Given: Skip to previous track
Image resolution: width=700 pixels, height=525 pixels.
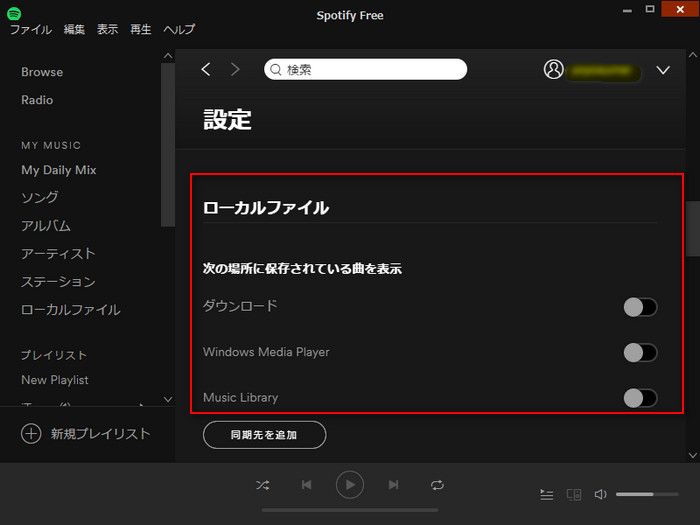Looking at the screenshot, I should 306,485.
